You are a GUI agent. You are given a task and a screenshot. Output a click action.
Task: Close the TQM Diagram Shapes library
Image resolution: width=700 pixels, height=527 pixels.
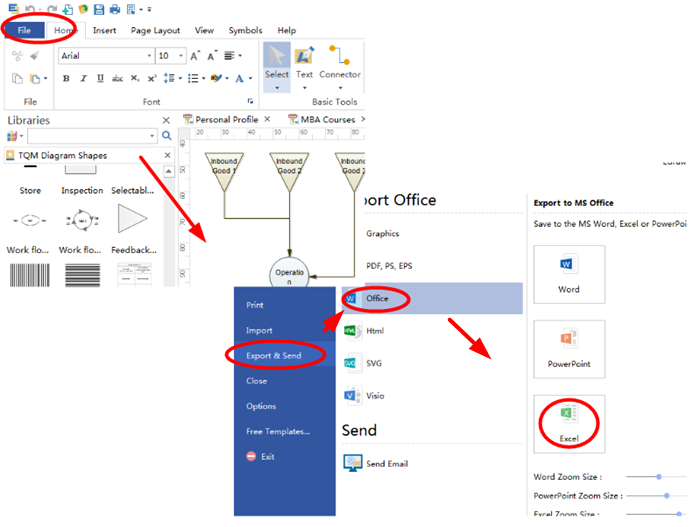167,156
